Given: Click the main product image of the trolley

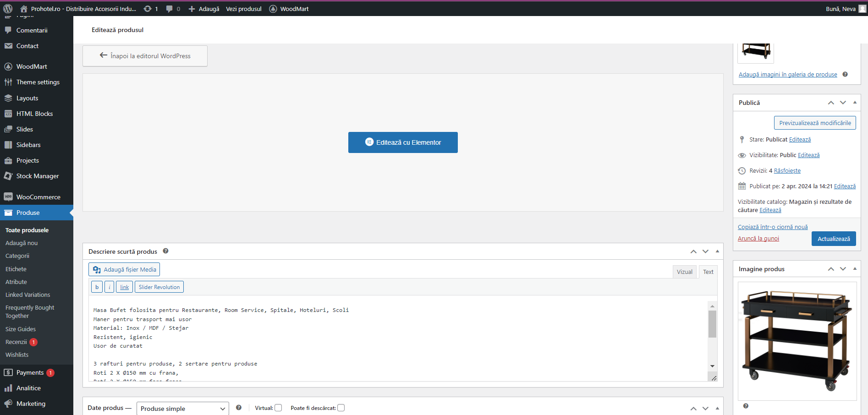Looking at the screenshot, I should [797, 341].
